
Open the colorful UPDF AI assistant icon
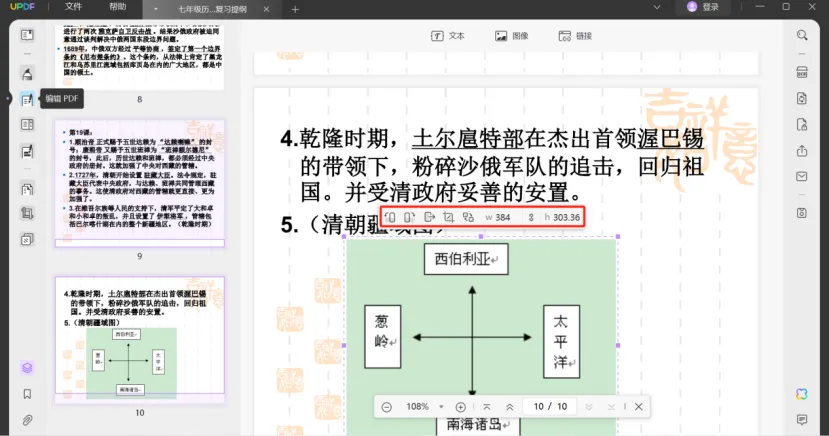(802, 394)
